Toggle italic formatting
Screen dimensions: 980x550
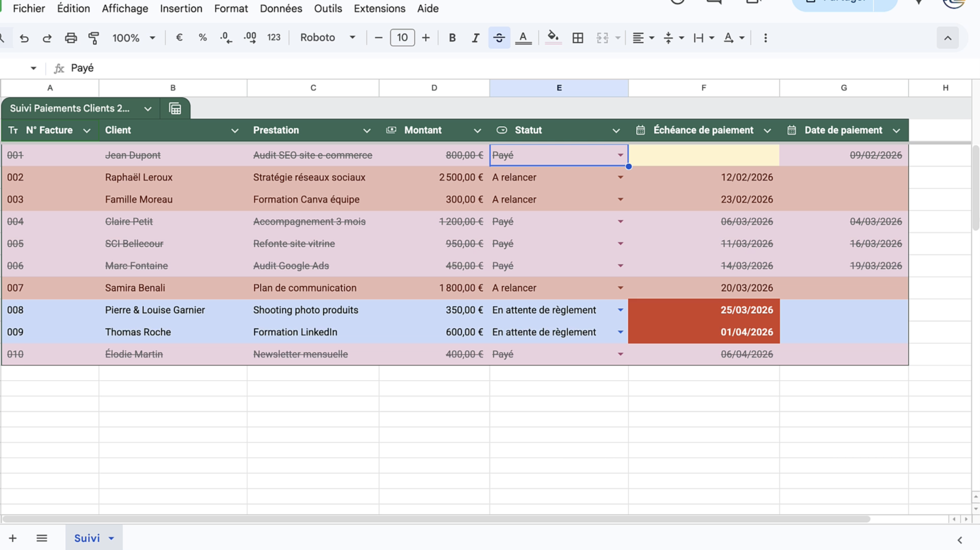[x=475, y=38]
